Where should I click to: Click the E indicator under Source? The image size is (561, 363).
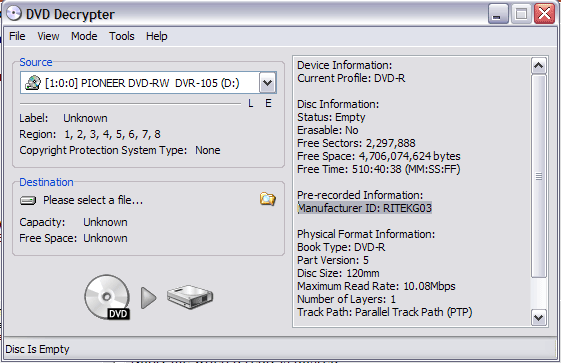pyautogui.click(x=268, y=104)
